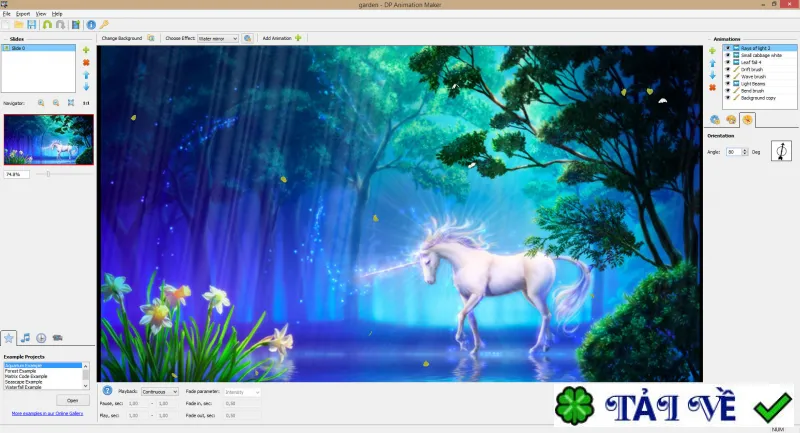The width and height of the screenshot is (800, 433).
Task: Delete the slide with the red X icon
Action: click(x=86, y=62)
